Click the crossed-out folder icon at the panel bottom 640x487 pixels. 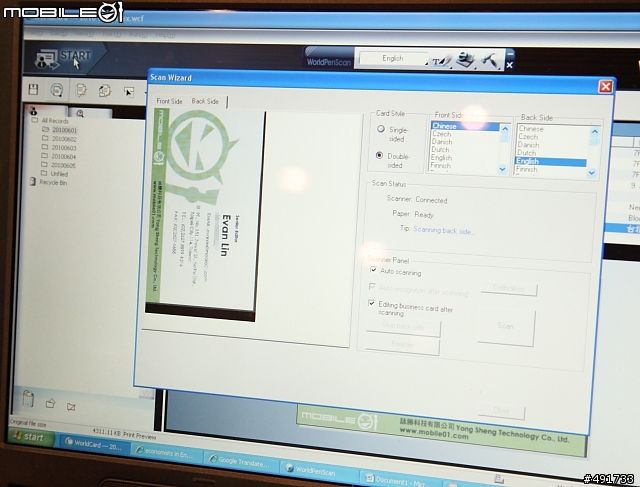[x=71, y=406]
